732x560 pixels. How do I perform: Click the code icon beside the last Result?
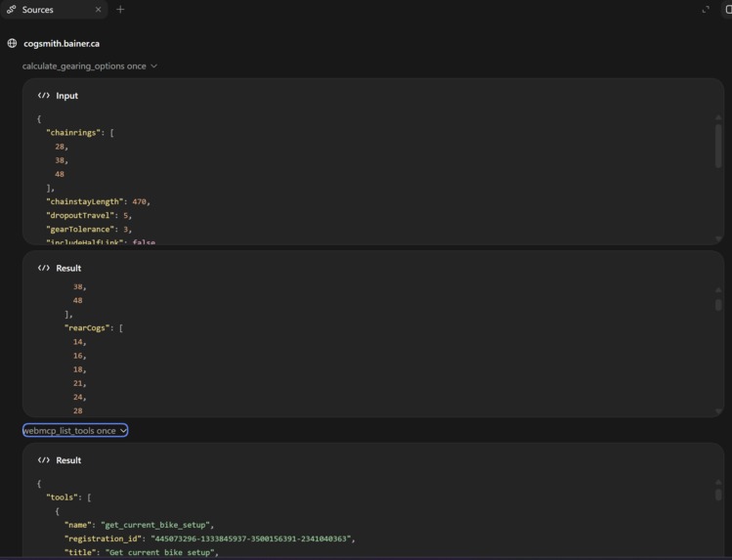click(x=44, y=460)
